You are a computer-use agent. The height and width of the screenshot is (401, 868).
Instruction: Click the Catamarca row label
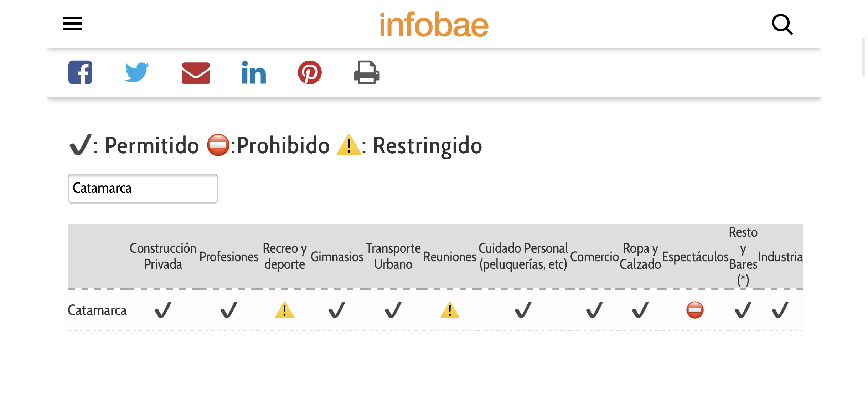click(97, 310)
